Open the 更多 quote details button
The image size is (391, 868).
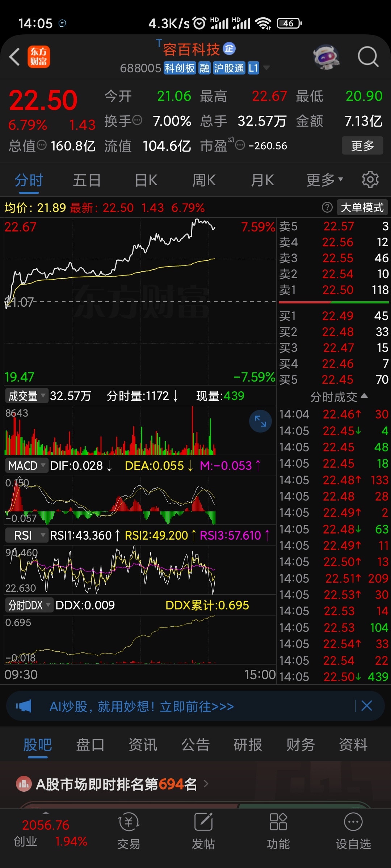[362, 146]
